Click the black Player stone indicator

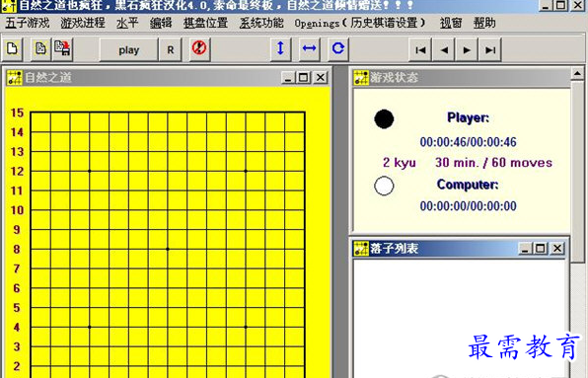coord(384,118)
